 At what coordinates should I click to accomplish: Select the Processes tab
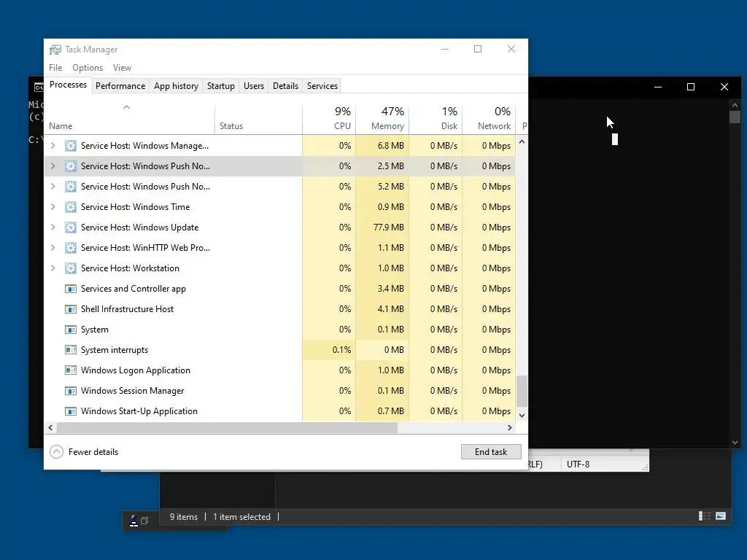pyautogui.click(x=68, y=85)
